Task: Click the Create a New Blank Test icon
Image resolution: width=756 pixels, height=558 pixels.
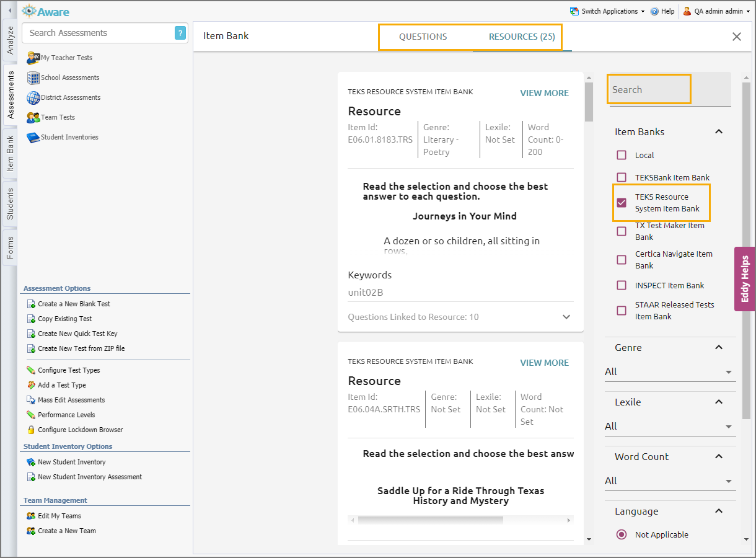Action: 31,304
